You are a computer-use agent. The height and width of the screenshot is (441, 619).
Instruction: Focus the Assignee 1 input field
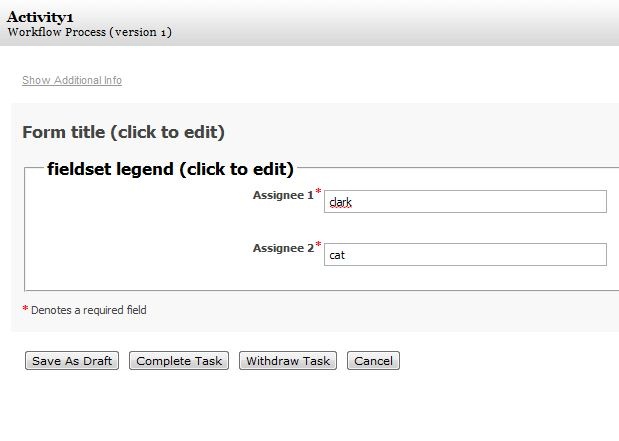click(465, 202)
